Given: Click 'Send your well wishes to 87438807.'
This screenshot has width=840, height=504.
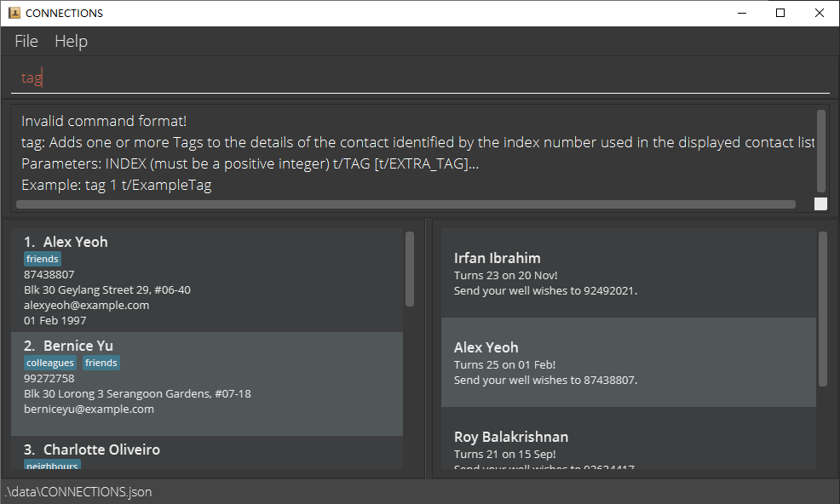Looking at the screenshot, I should tap(545, 381).
